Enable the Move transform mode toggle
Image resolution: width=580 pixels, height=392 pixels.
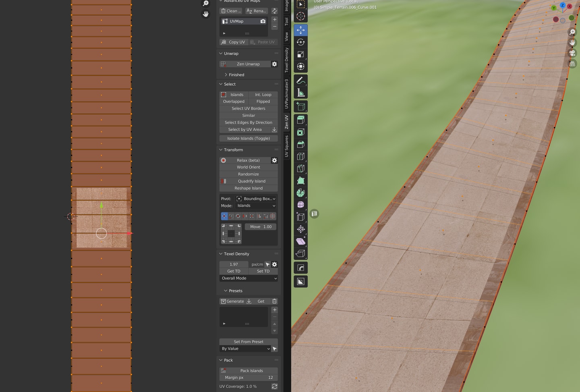coord(224,216)
